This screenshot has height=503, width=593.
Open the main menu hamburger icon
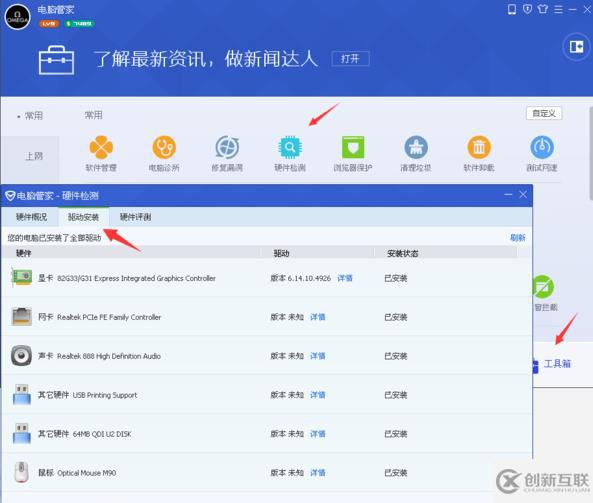(x=558, y=9)
